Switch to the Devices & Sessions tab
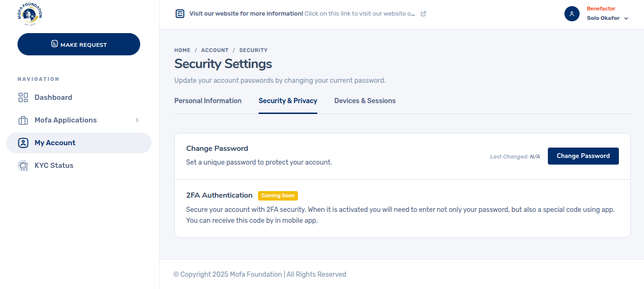This screenshot has height=289, width=644. pyautogui.click(x=365, y=101)
